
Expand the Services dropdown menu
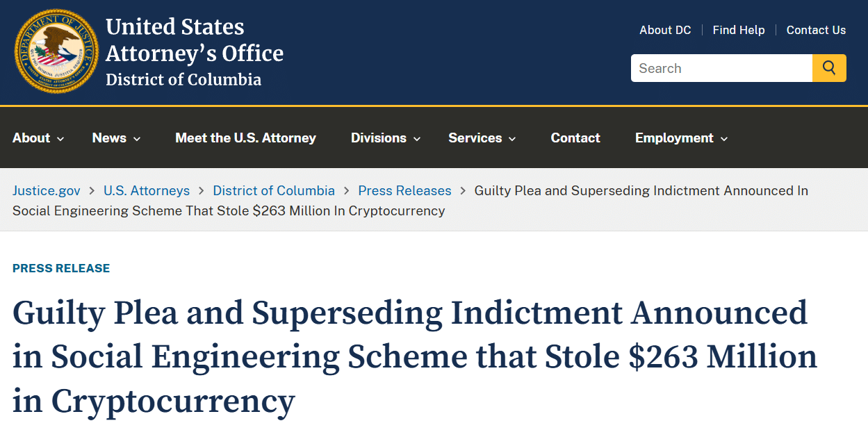(x=482, y=138)
